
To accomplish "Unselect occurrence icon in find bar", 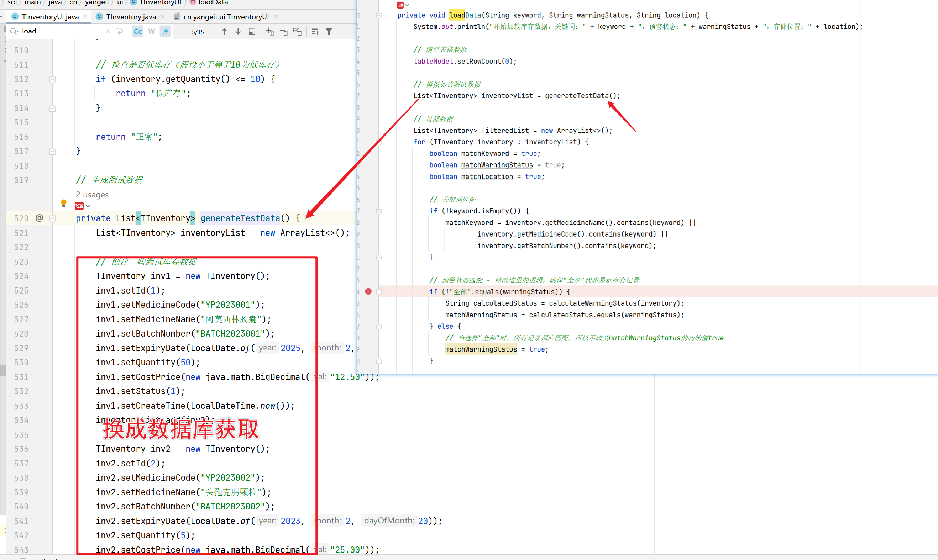I will click(284, 31).
